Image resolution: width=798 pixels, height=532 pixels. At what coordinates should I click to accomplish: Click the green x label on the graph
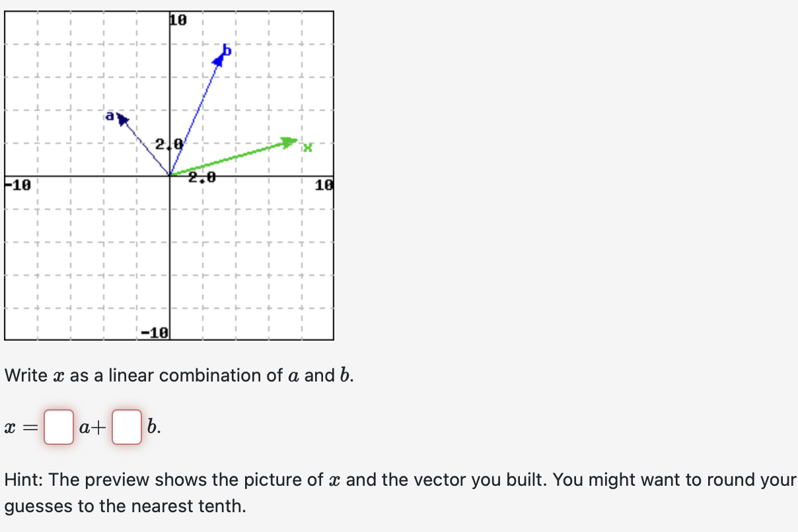click(308, 148)
